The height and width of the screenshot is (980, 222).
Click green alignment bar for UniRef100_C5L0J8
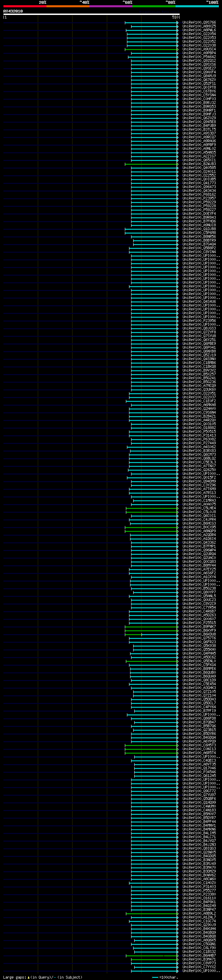pyautogui.click(x=152, y=512)
